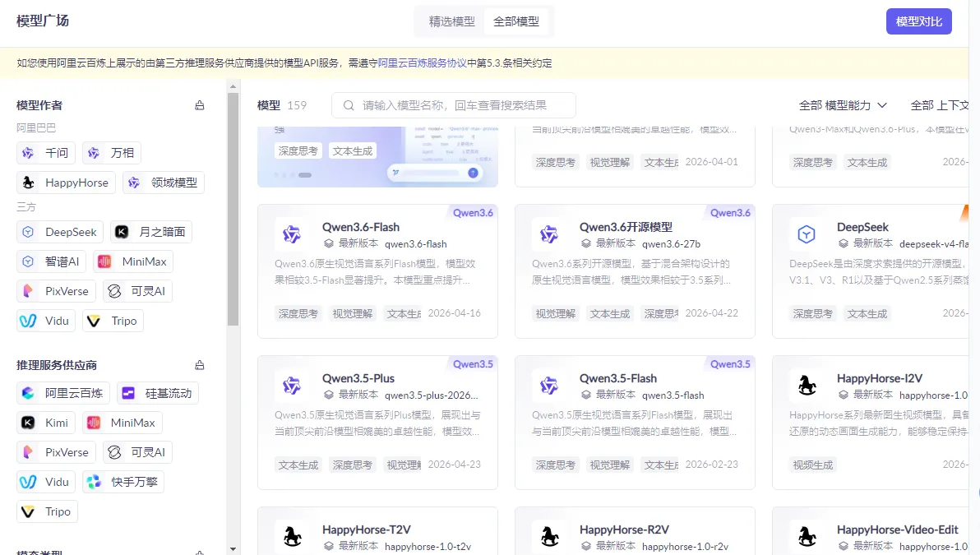
Task: Click the HappyHorse-T2V horse logo
Action: 291,537
